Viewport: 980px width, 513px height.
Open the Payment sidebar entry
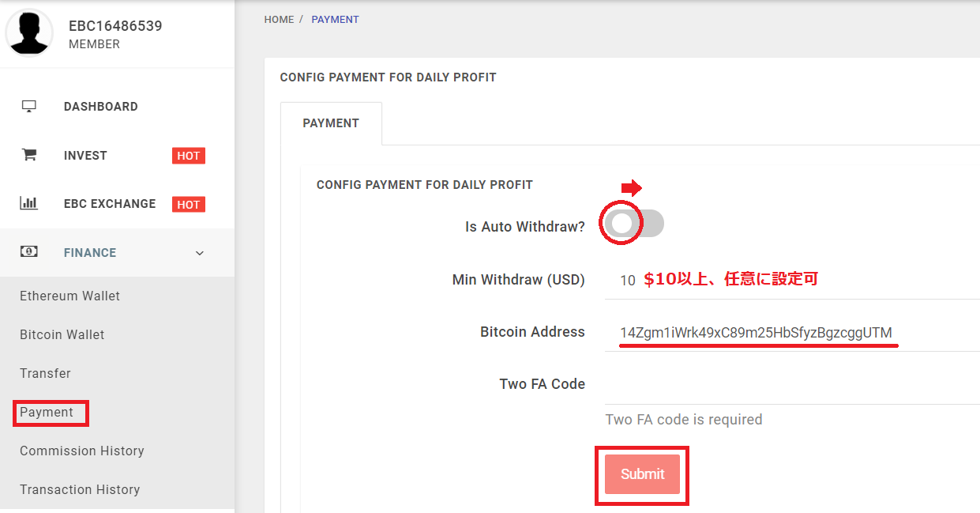click(47, 412)
